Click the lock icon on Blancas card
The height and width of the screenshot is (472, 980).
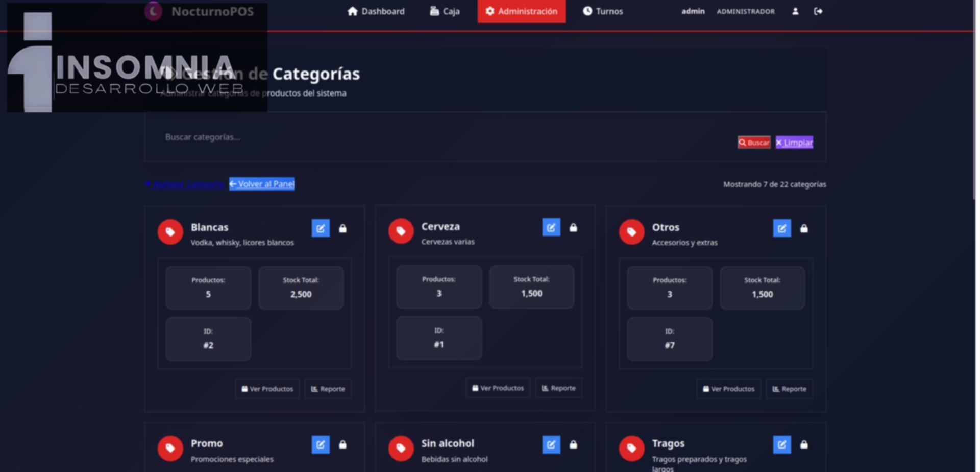click(x=343, y=228)
